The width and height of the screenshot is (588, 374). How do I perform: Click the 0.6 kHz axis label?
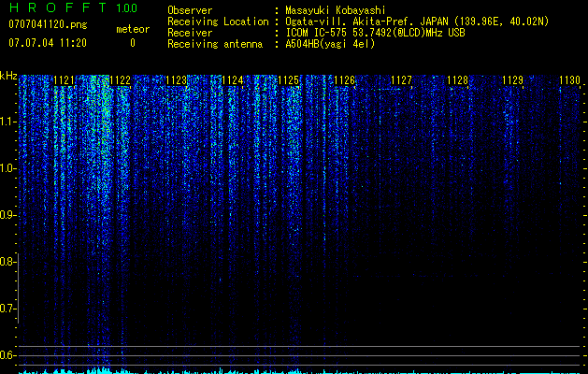tap(7, 355)
